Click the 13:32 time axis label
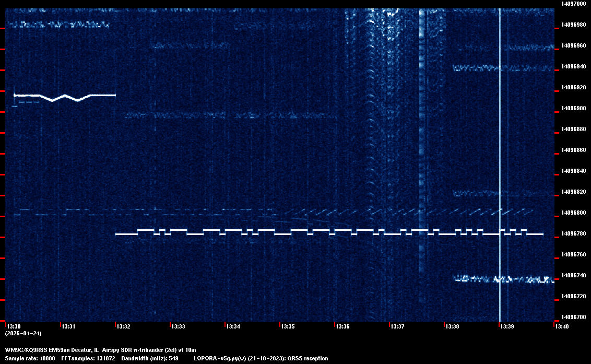The height and width of the screenshot is (364, 591). coord(123,326)
